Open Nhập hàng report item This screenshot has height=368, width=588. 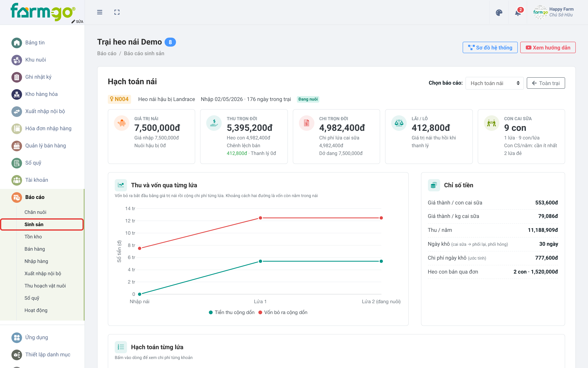pos(36,261)
